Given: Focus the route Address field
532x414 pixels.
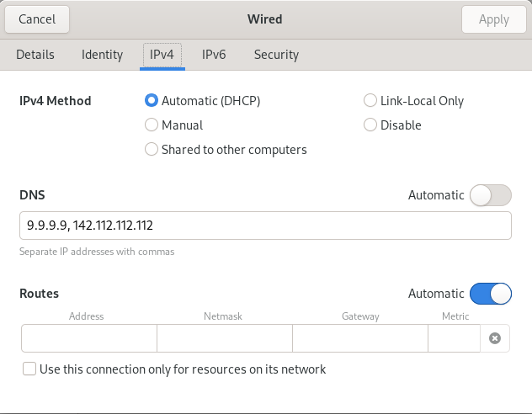Looking at the screenshot, I should point(89,338).
